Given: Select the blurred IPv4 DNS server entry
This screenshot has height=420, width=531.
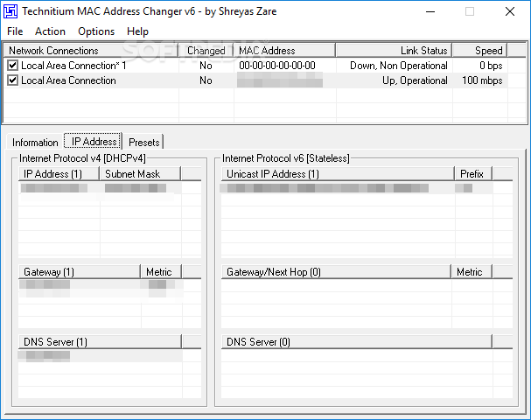Looking at the screenshot, I should (x=44, y=355).
